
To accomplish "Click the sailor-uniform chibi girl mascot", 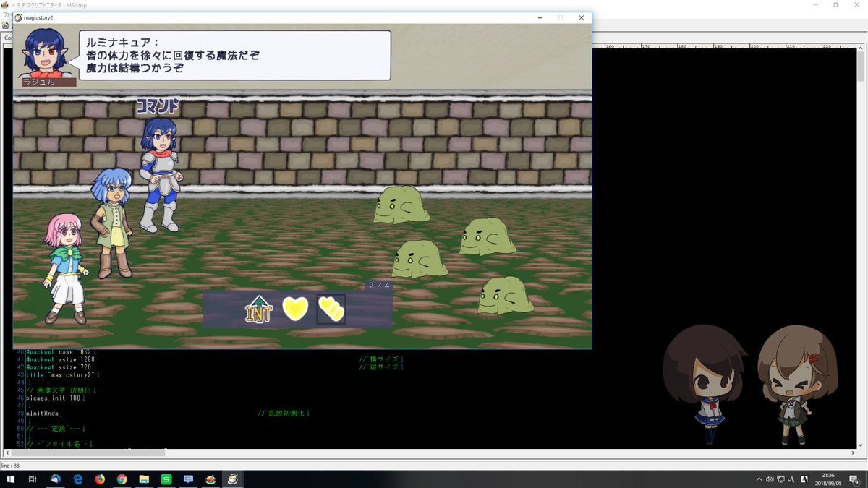I will (704, 384).
